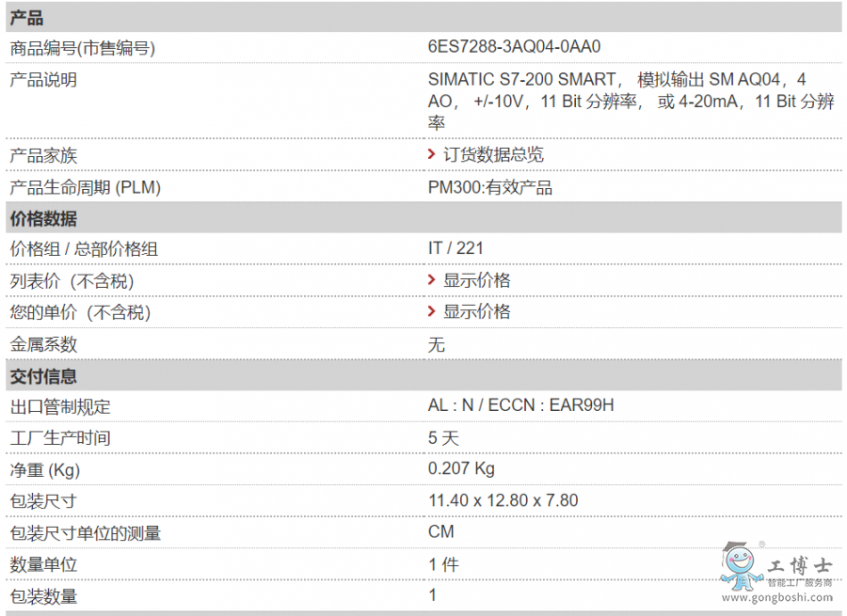This screenshot has height=616, width=847.
Task: Show 您的单价 via 显示价格 link
Action: click(477, 311)
